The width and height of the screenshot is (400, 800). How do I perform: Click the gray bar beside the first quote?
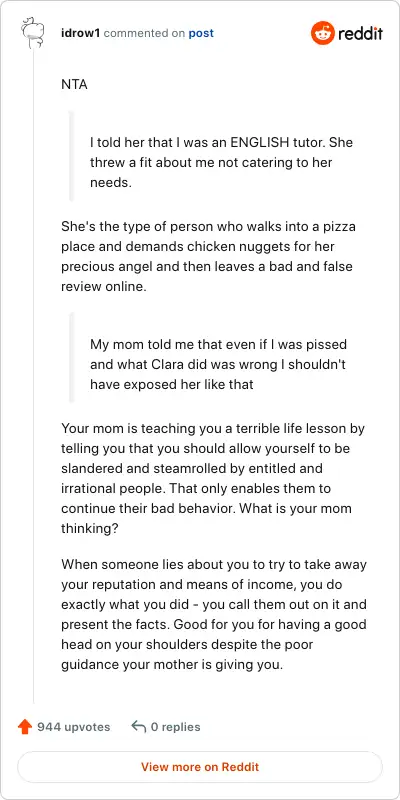click(71, 156)
